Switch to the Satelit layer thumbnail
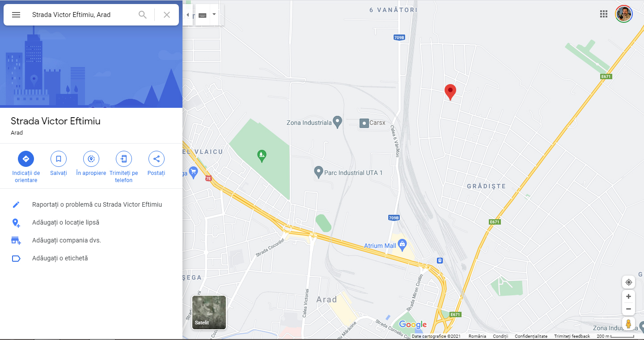 tap(209, 312)
